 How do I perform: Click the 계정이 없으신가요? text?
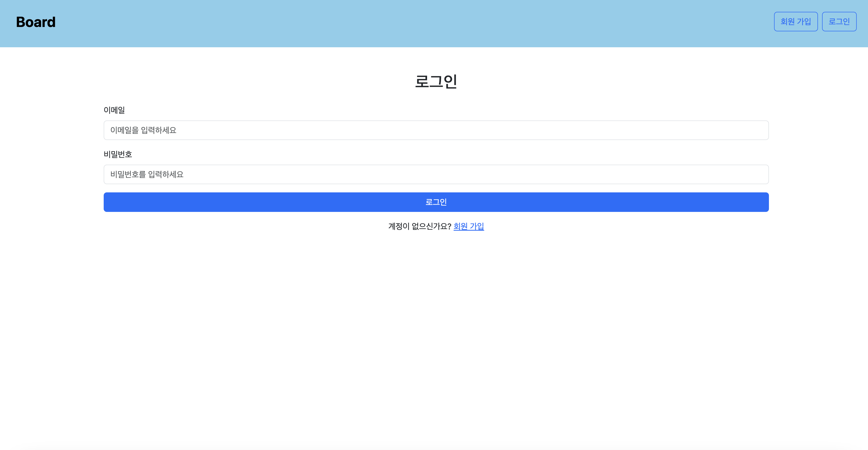[419, 226]
